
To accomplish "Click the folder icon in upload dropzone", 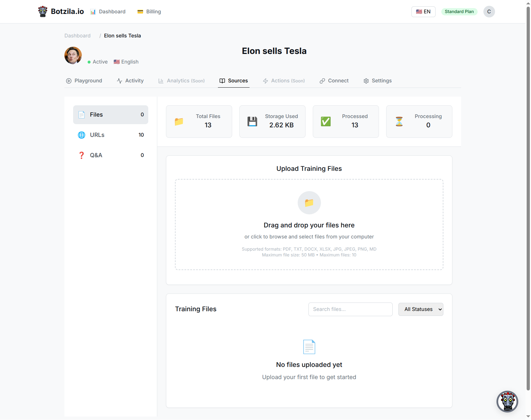I will click(x=309, y=203).
